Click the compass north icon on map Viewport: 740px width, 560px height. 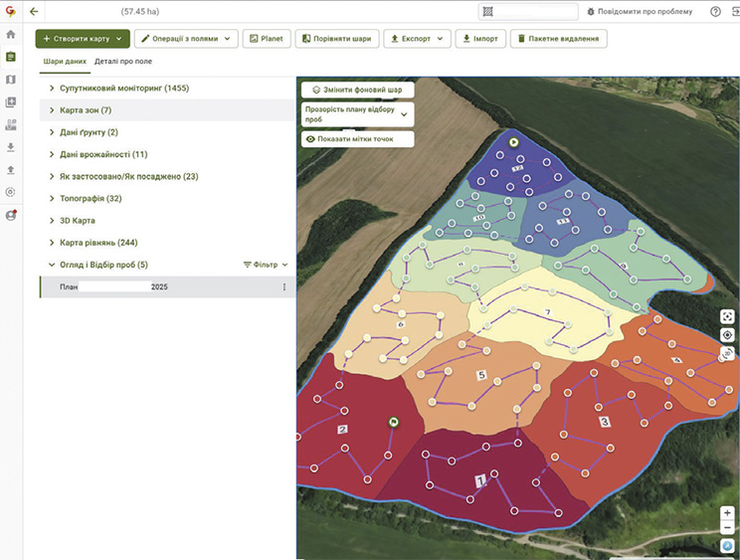tap(727, 546)
